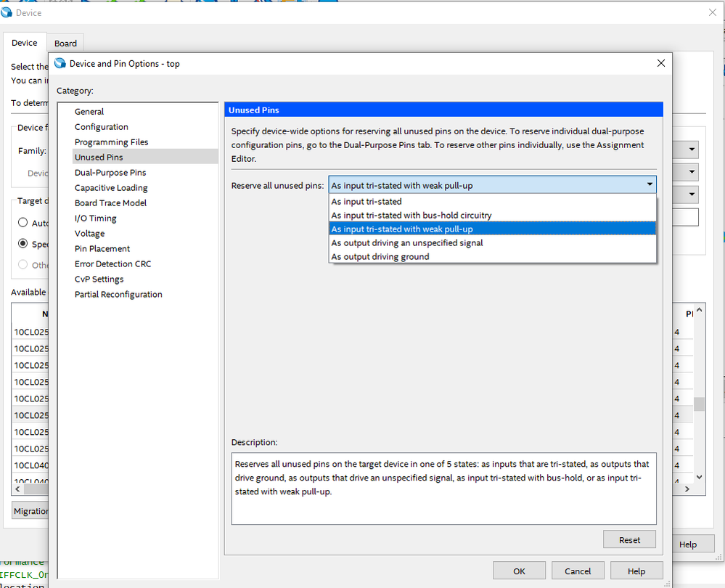Select the General category
This screenshot has height=588, width=725.
(89, 112)
